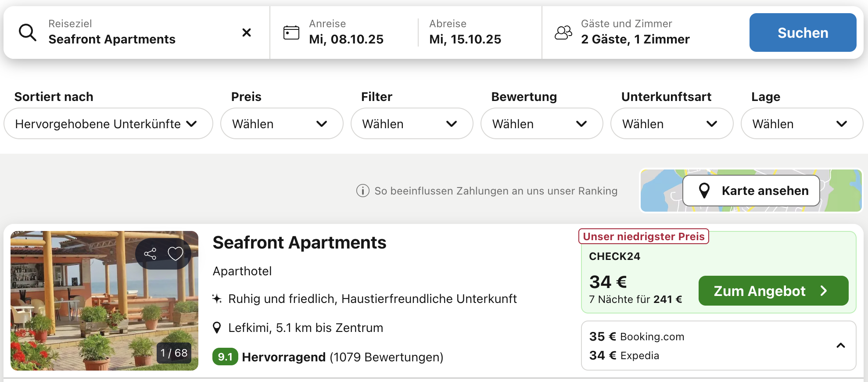Change the Anreise date Mi, 08.10.25
This screenshot has height=382, width=868.
[x=346, y=32]
